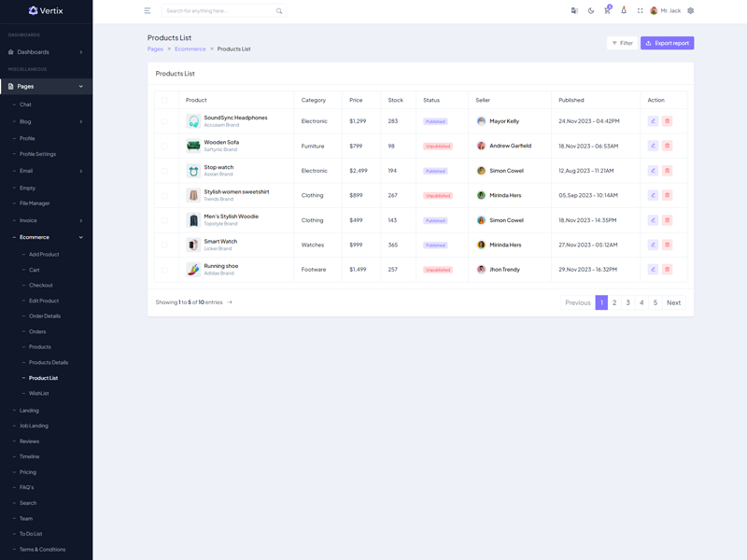Open the Filter button
Viewport: 747px width, 560px height.
tap(623, 43)
